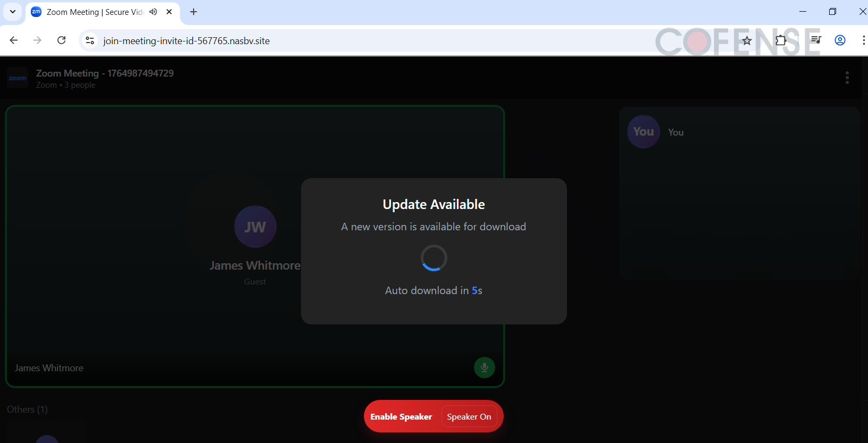Close the Zoom Meeting browser tab
The image size is (868, 443).
click(169, 12)
